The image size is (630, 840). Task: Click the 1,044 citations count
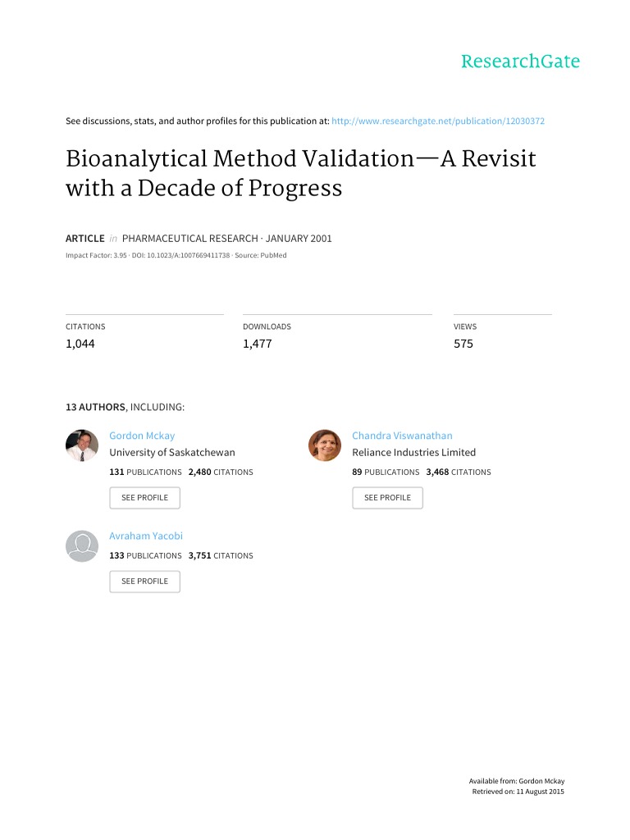coord(80,344)
